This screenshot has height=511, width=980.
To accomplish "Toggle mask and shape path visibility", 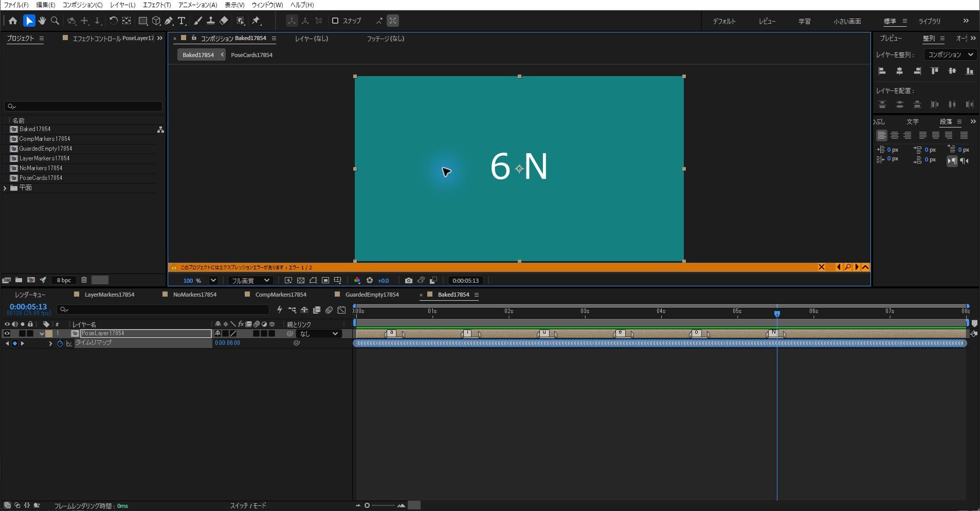I will point(313,280).
